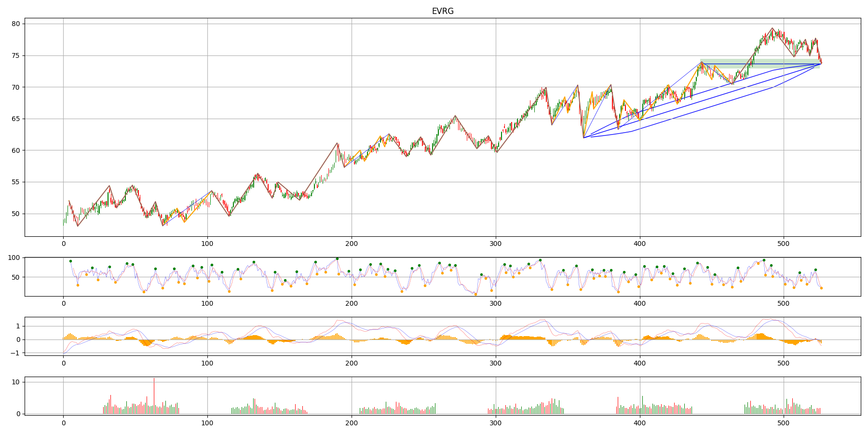The width and height of the screenshot is (868, 434).
Task: Click the tallest volume spike in bottom panel
Action: pos(154,379)
